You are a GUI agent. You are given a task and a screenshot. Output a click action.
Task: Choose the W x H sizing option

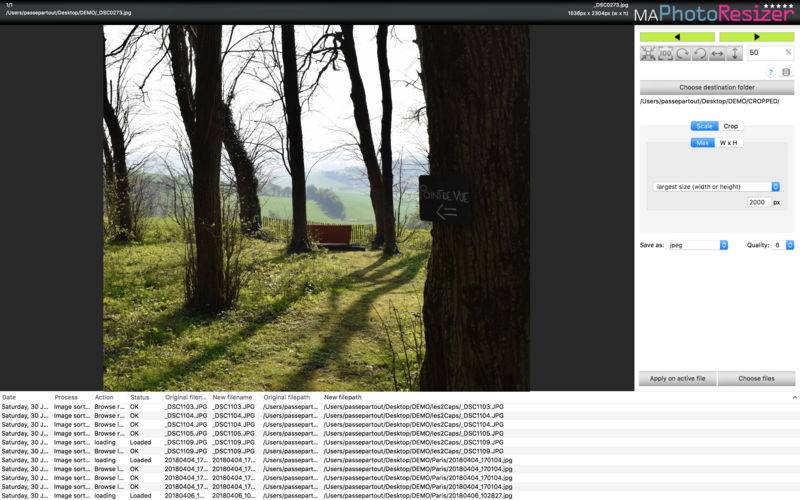(729, 143)
